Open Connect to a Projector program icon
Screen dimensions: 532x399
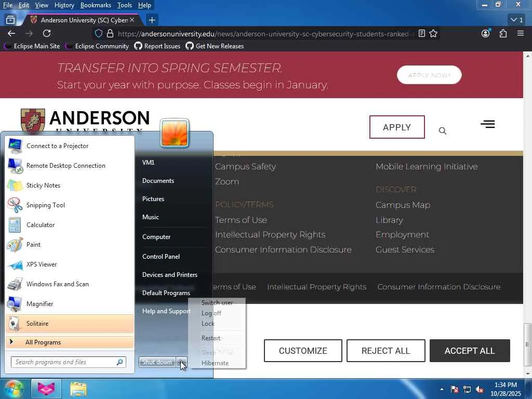15,146
